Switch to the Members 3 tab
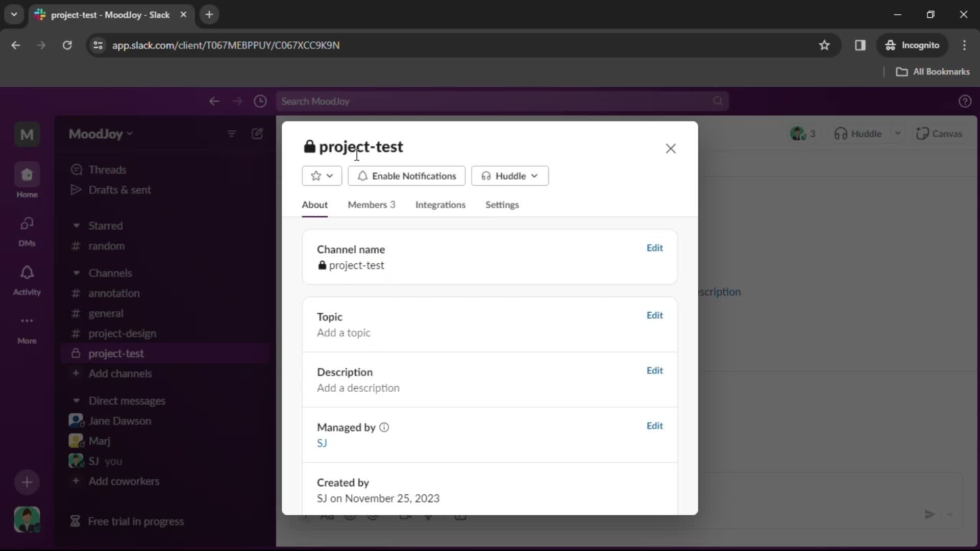 tap(372, 205)
